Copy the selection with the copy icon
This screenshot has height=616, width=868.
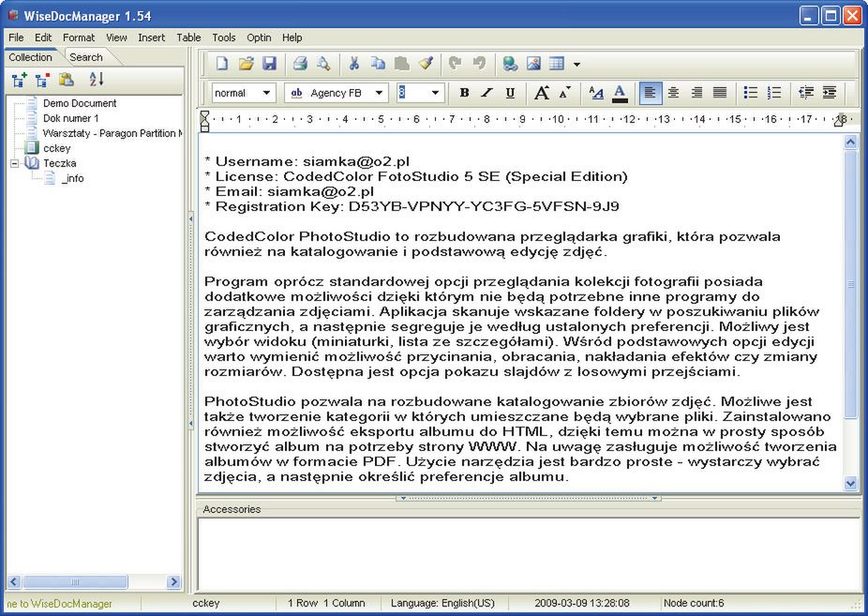pyautogui.click(x=378, y=64)
